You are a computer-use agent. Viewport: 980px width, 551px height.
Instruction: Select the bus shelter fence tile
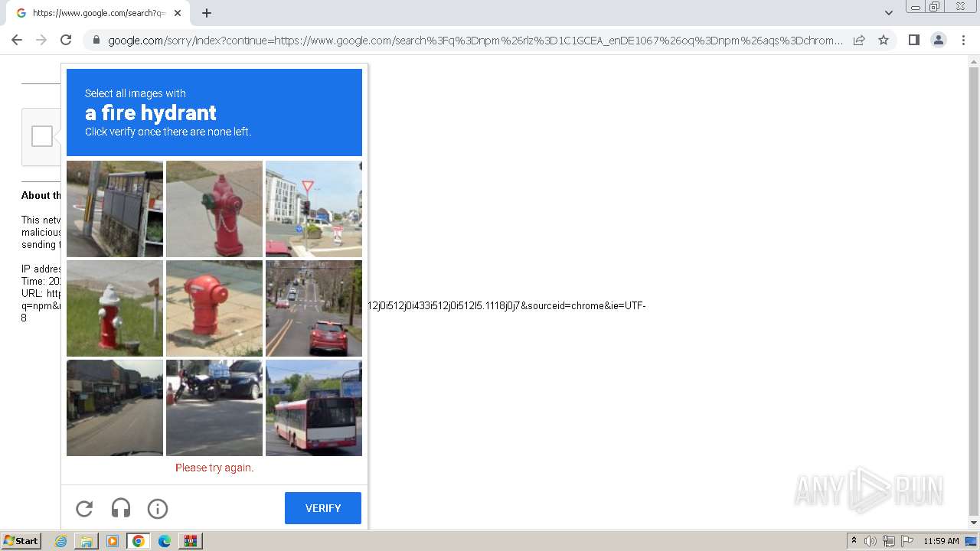(115, 209)
